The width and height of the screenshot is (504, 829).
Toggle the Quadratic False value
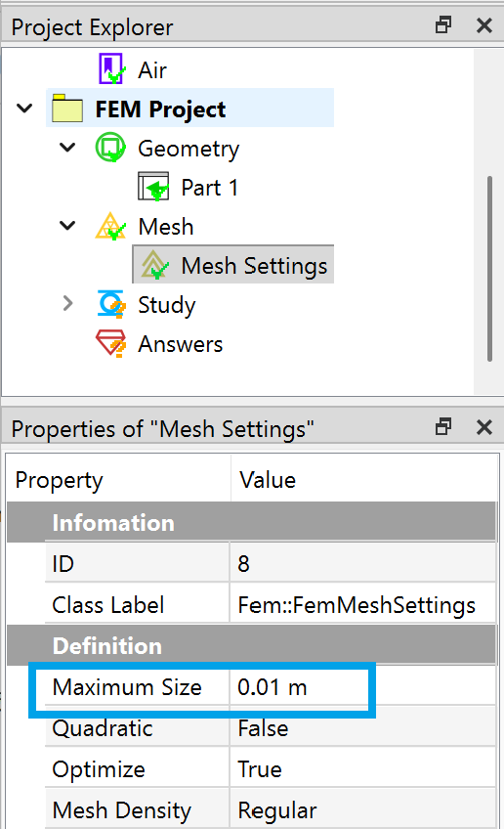tap(363, 728)
